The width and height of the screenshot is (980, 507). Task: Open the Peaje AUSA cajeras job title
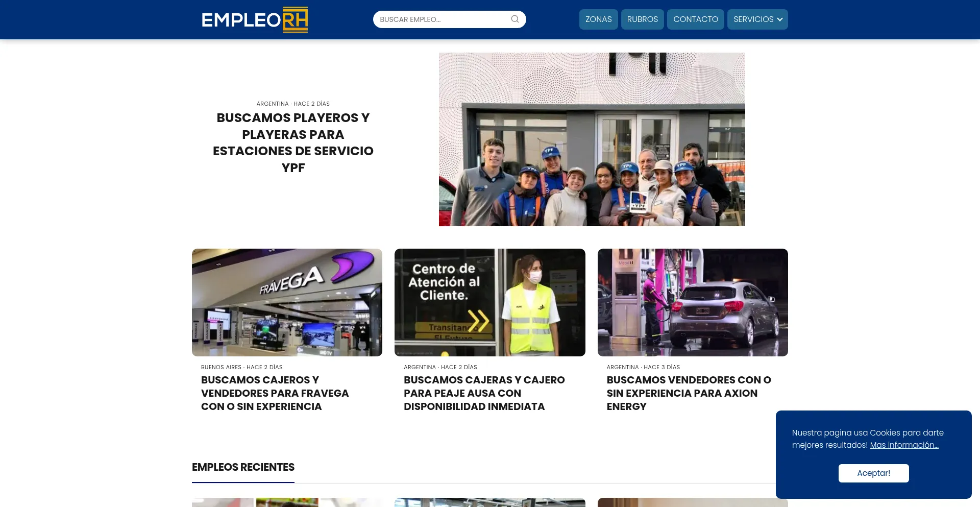click(x=484, y=393)
